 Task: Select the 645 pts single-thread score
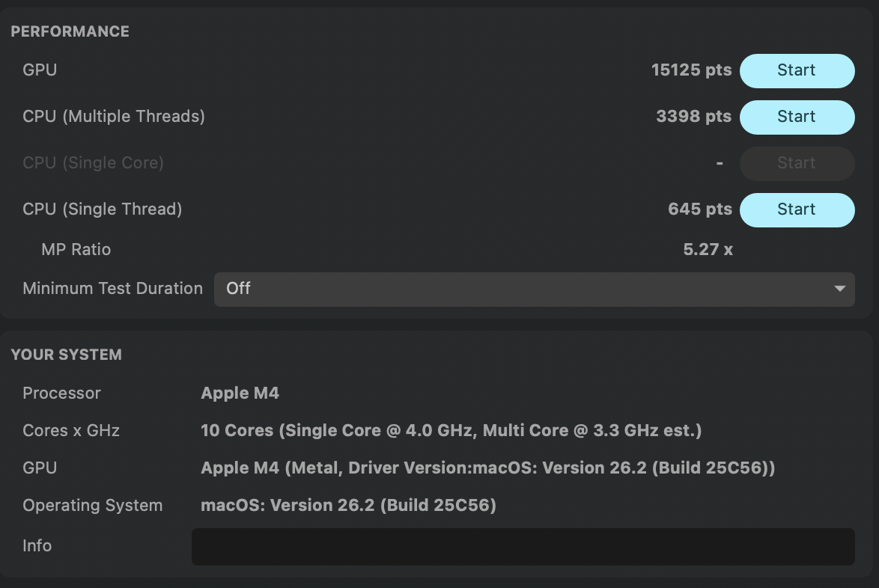coord(699,209)
